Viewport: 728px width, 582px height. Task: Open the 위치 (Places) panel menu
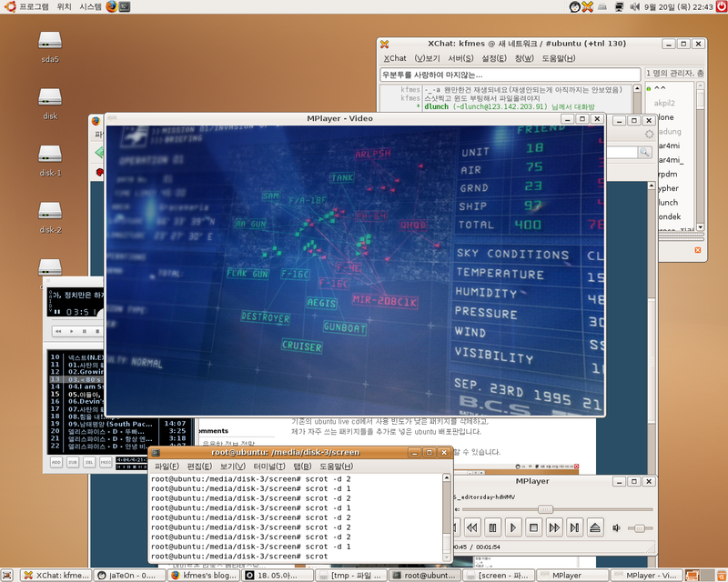64,6
